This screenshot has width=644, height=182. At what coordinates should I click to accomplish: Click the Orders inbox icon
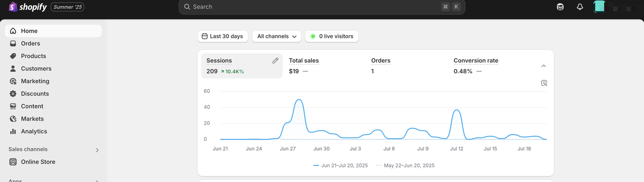pos(13,43)
